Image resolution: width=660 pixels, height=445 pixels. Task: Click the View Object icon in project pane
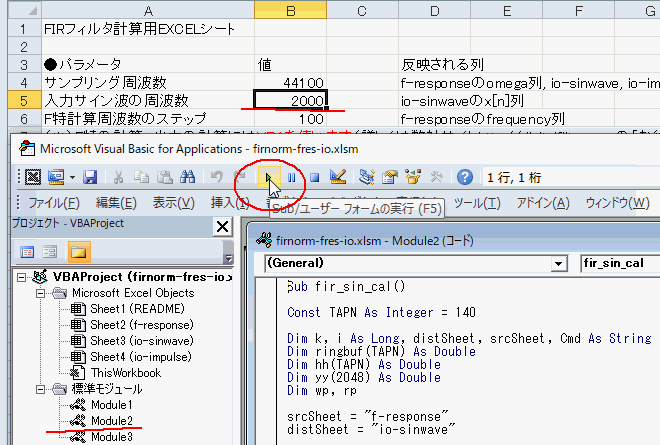point(50,252)
